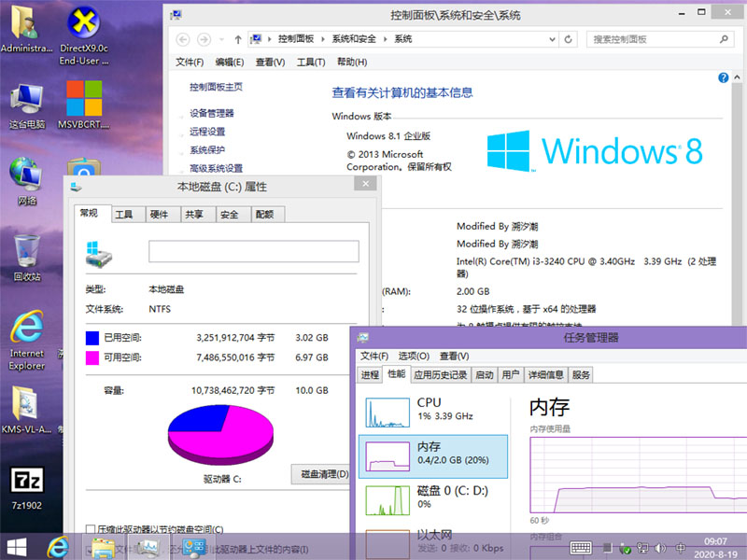Click the Back arrow in the Control Panel window
Viewport: 747px width, 560px height.
point(183,39)
